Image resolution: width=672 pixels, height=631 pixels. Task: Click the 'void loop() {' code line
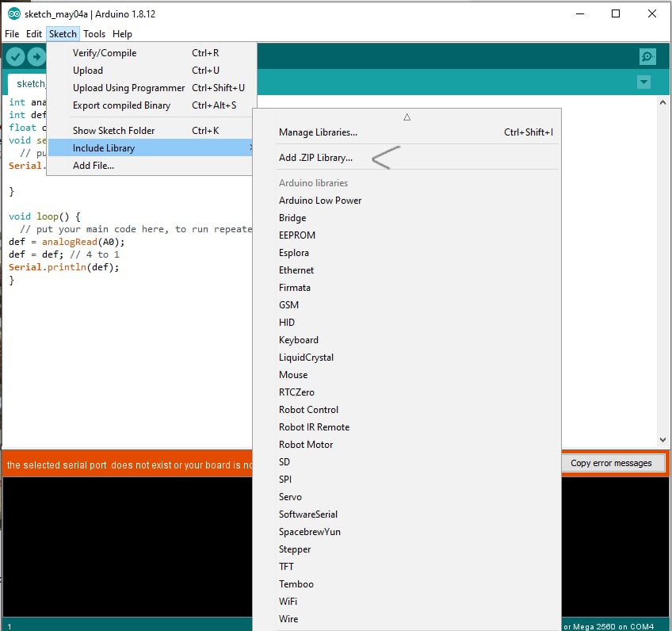[x=44, y=216]
